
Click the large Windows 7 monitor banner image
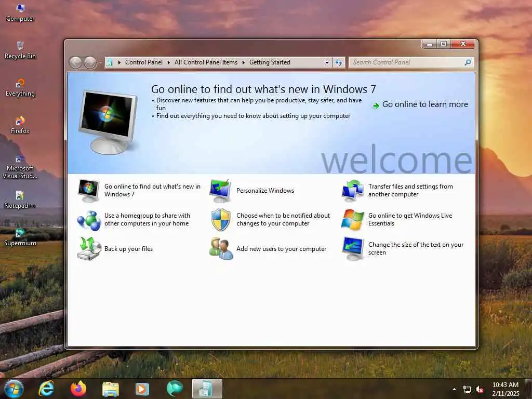[x=108, y=122]
